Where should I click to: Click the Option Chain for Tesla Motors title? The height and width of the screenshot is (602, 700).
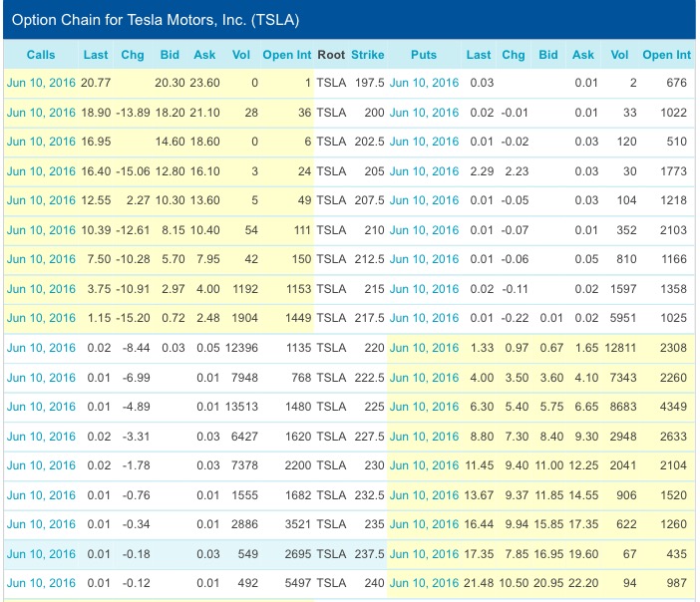[156, 20]
